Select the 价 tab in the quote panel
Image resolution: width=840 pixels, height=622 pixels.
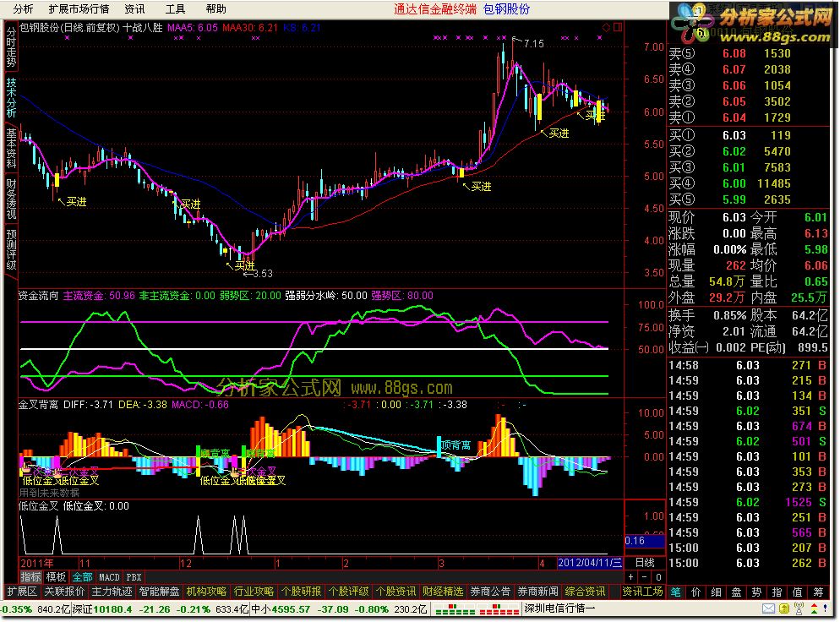pyautogui.click(x=695, y=592)
